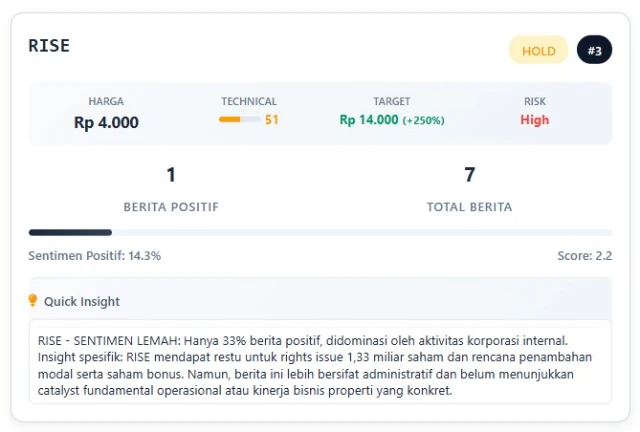This screenshot has height=432, width=640.
Task: Click the High risk indicator
Action: tap(535, 120)
